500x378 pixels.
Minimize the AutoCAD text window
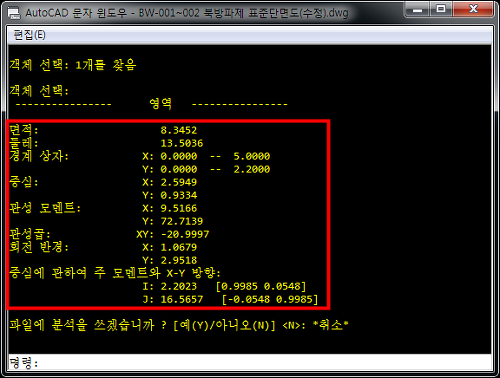[x=418, y=9]
